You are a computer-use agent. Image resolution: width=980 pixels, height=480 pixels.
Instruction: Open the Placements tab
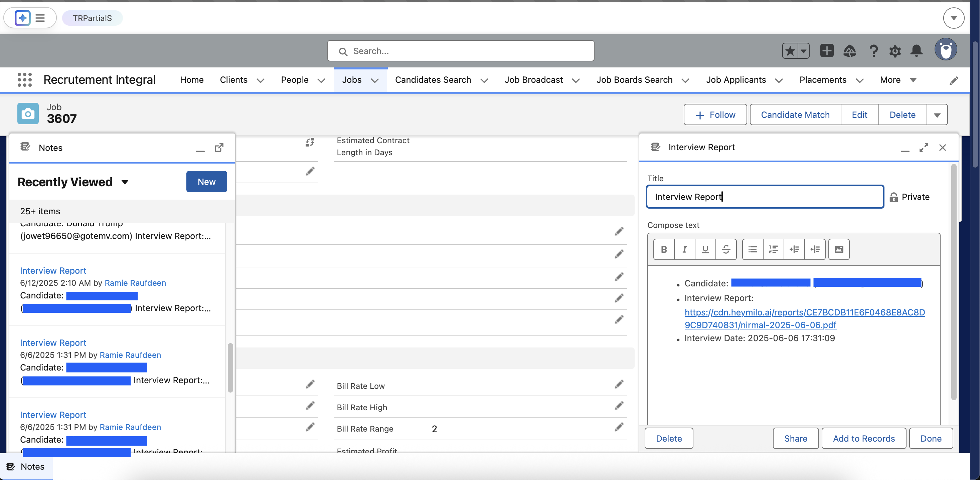tap(822, 80)
